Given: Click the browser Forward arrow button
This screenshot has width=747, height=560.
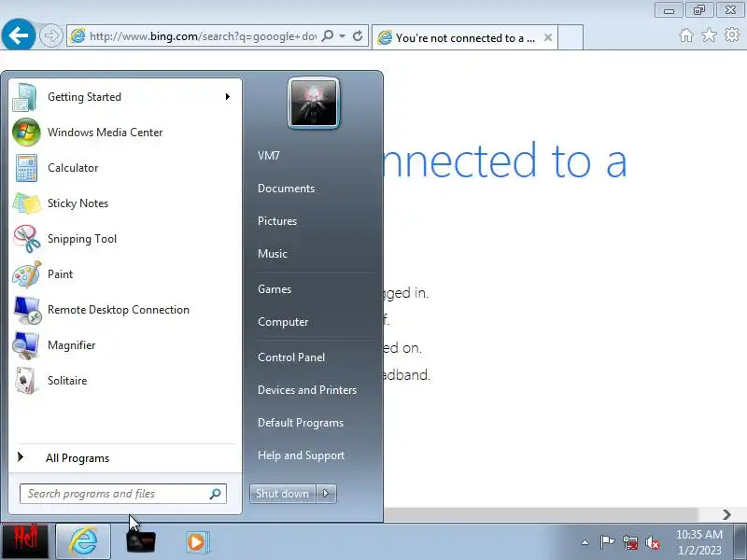Looking at the screenshot, I should point(51,35).
